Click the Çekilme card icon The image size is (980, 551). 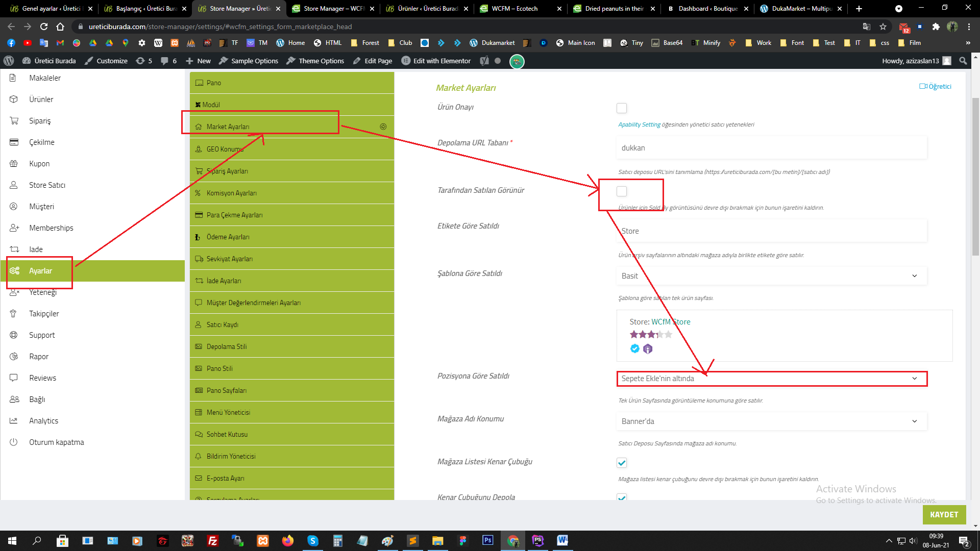14,142
